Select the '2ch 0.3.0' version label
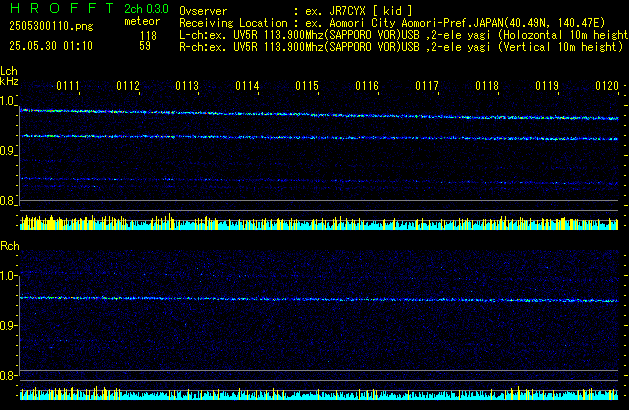This screenshot has height=410, width=629. 146,9
